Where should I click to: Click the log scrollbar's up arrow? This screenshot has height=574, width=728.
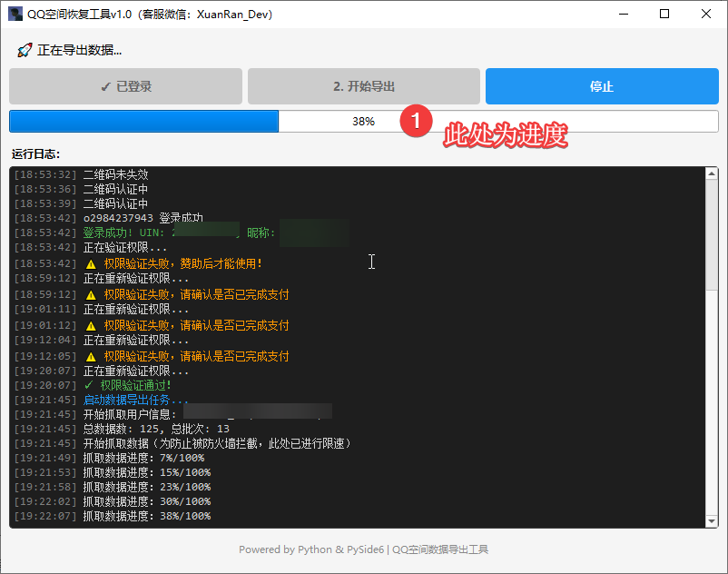pos(712,173)
